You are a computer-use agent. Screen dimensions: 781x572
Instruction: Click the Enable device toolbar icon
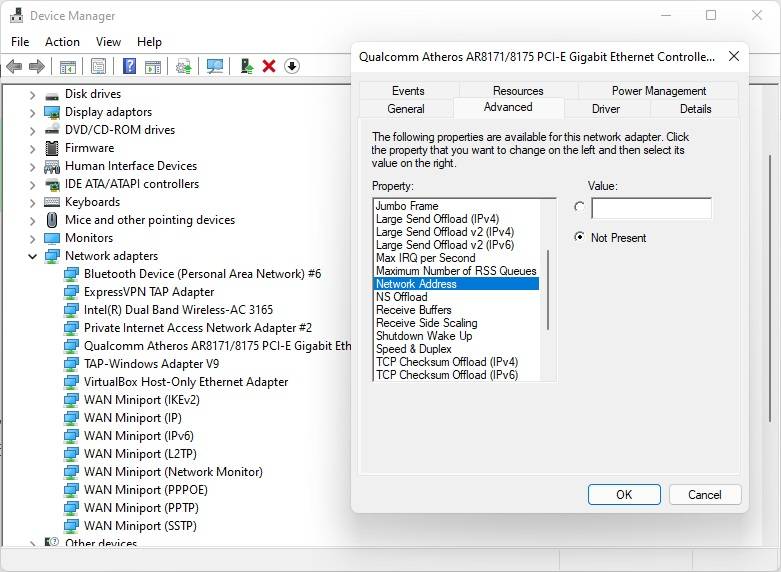(x=246, y=66)
